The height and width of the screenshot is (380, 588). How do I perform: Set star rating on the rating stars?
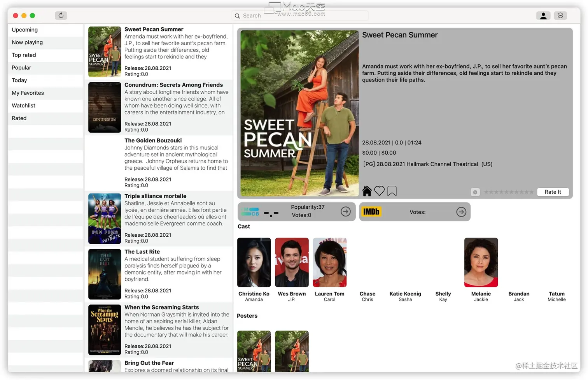tap(509, 192)
